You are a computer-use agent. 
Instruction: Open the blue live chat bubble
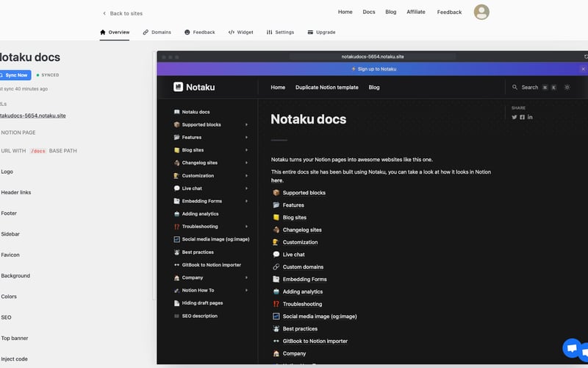(571, 348)
